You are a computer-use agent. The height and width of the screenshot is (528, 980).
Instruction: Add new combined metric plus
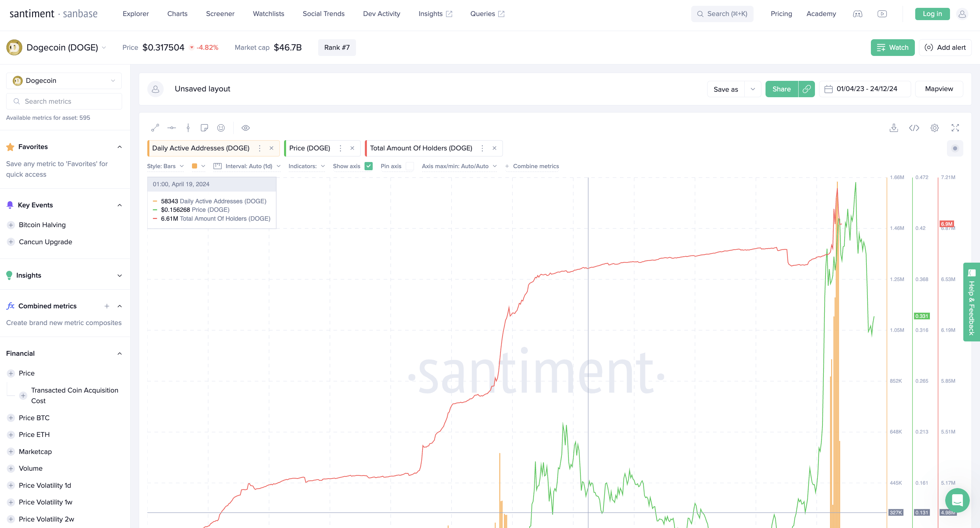coord(107,306)
